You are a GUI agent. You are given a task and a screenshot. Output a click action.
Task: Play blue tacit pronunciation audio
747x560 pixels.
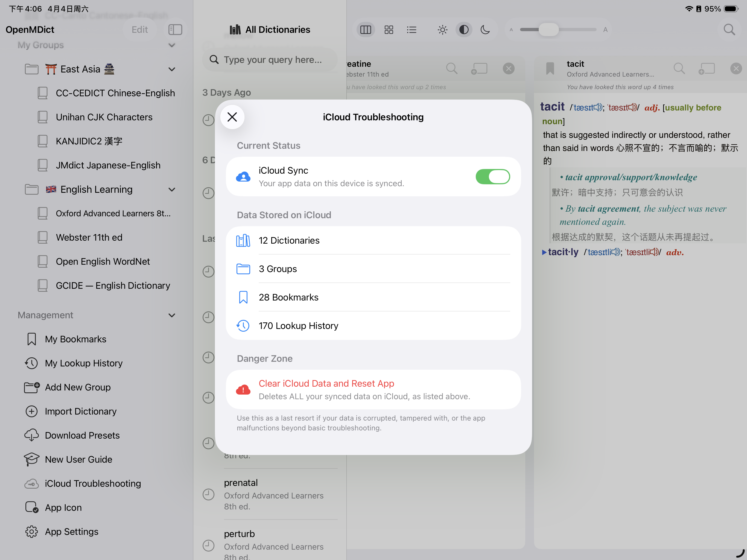point(598,107)
